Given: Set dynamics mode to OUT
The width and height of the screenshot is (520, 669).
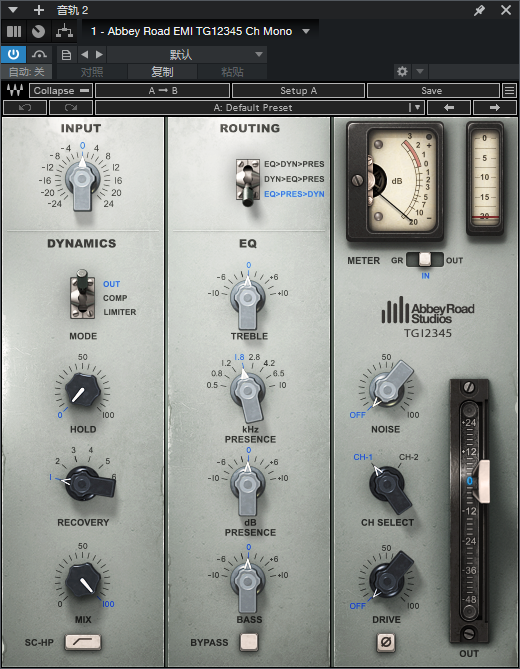Looking at the screenshot, I should (111, 284).
